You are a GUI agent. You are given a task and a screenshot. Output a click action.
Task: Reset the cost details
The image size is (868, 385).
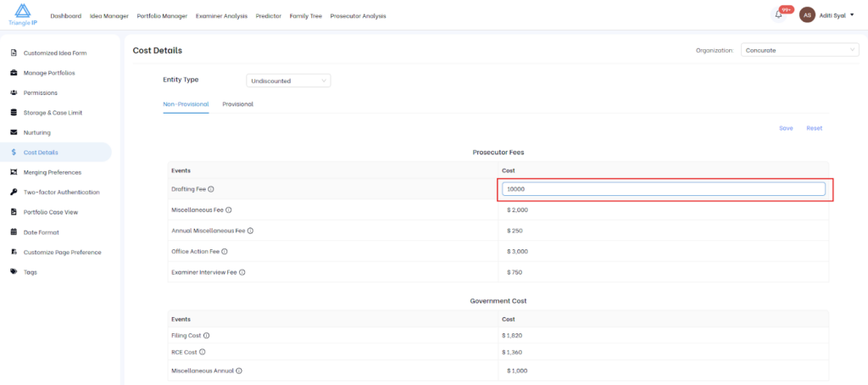(x=814, y=128)
